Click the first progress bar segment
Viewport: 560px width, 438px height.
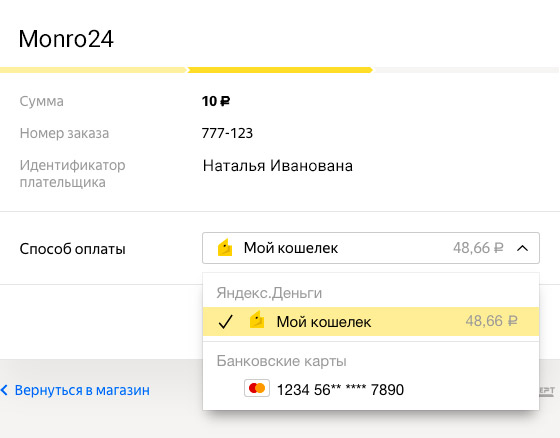tap(93, 70)
